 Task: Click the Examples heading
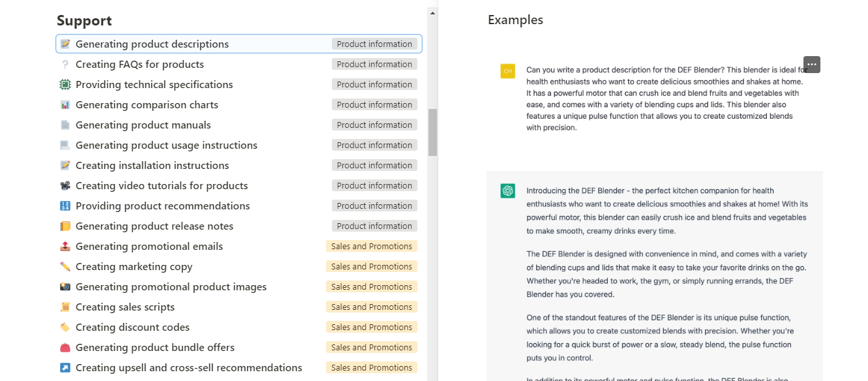[x=515, y=20]
